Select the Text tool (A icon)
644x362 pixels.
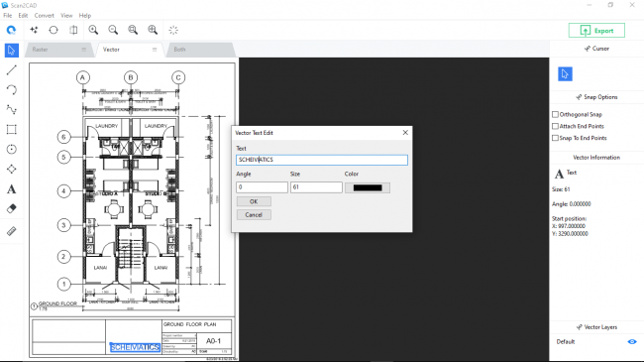pyautogui.click(x=12, y=189)
